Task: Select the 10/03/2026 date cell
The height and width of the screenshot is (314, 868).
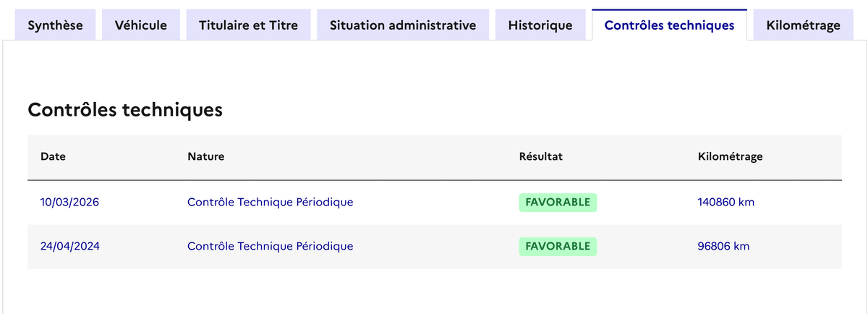Action: pos(69,203)
